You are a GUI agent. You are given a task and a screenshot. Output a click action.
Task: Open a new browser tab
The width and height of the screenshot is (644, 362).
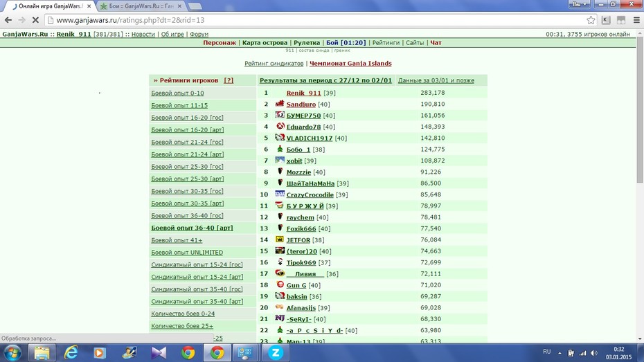[x=195, y=6]
